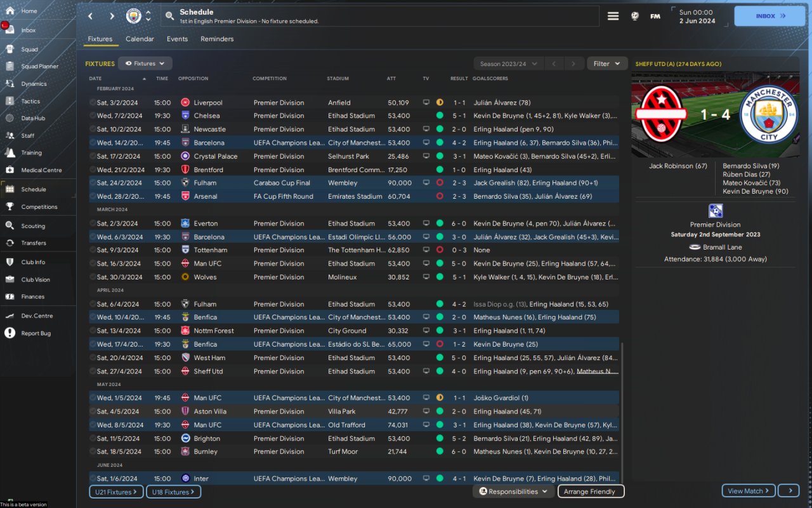The image size is (812, 508).
Task: Click the search magnifier icon
Action: pos(169,16)
